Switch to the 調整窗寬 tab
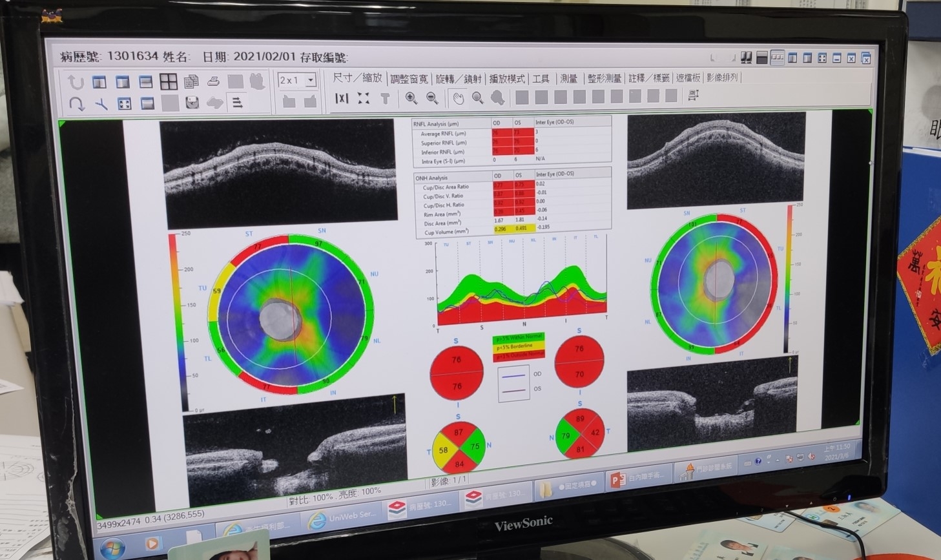The height and width of the screenshot is (560, 941). click(409, 79)
